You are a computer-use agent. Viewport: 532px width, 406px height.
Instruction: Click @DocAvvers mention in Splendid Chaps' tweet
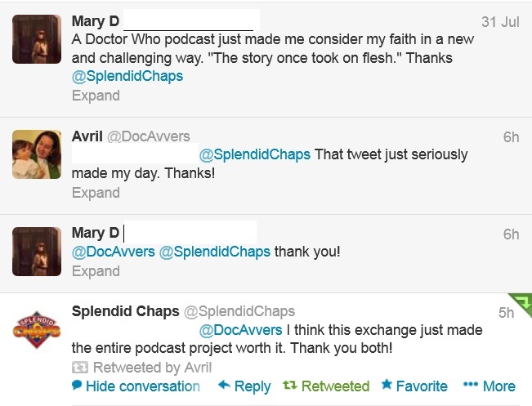241,330
